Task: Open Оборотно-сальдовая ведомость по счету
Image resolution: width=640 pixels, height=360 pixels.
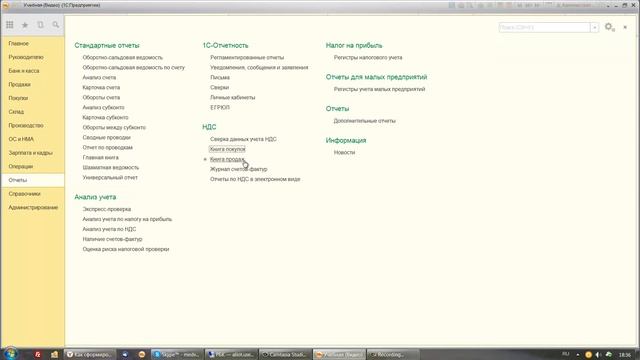Action: pyautogui.click(x=133, y=67)
